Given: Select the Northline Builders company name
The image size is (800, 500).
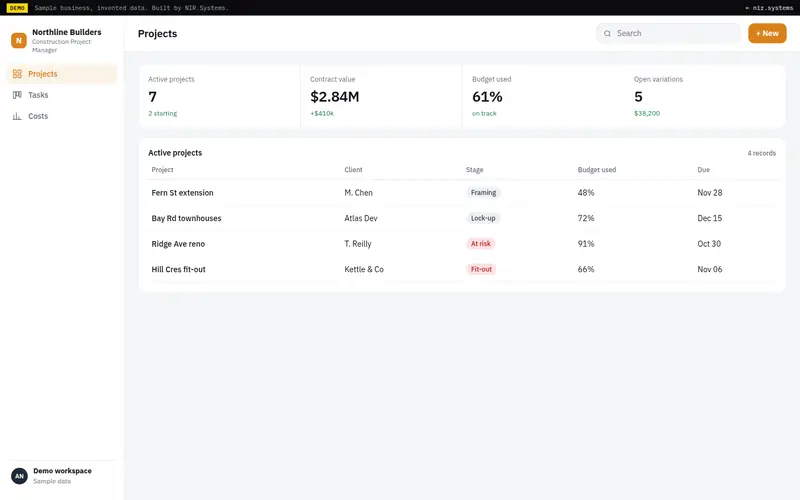Looking at the screenshot, I should coord(67,32).
